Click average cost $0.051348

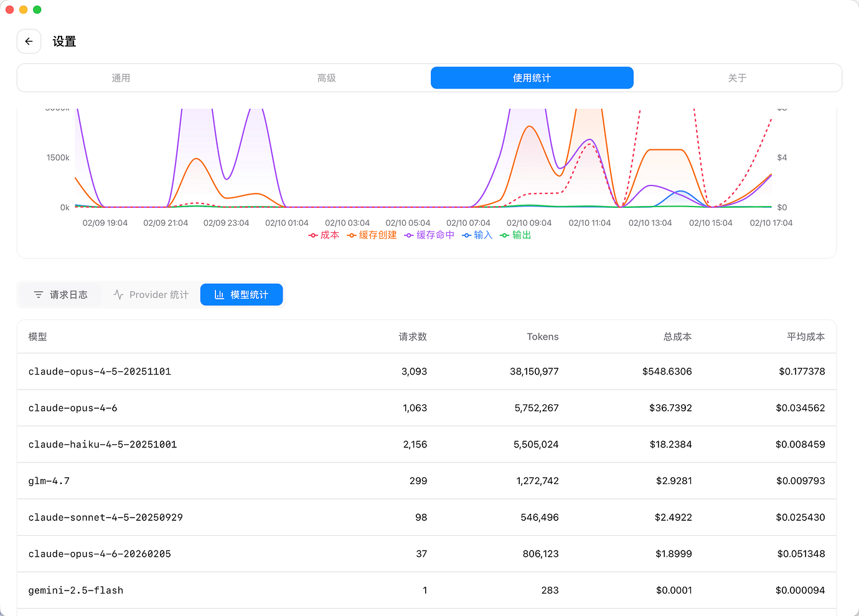coord(801,554)
